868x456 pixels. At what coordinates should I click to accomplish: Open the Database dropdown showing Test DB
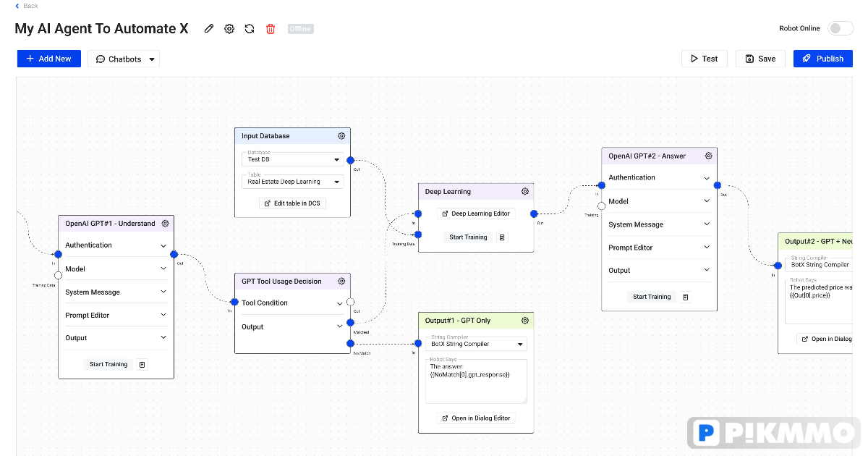(x=293, y=159)
